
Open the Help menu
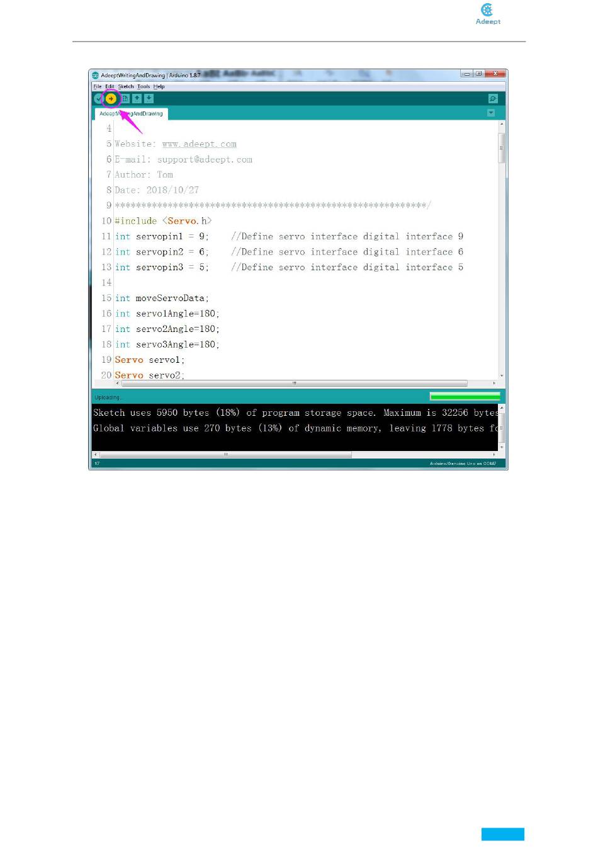pos(159,87)
